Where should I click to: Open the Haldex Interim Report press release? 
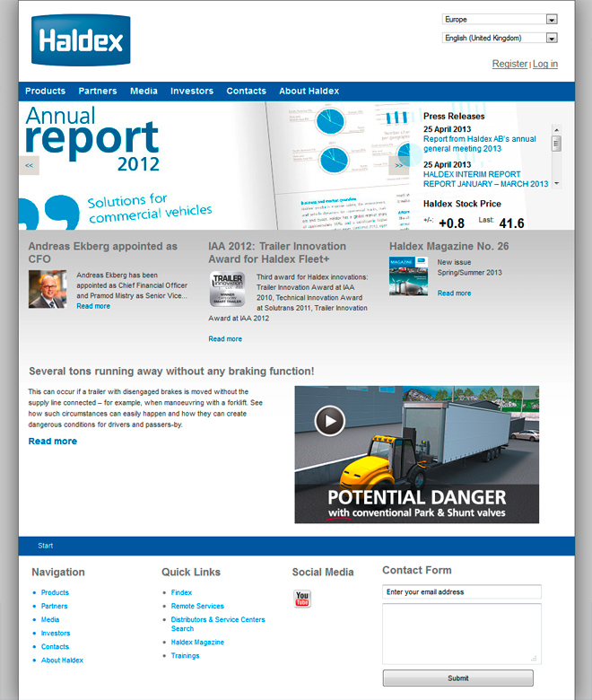tap(485, 179)
